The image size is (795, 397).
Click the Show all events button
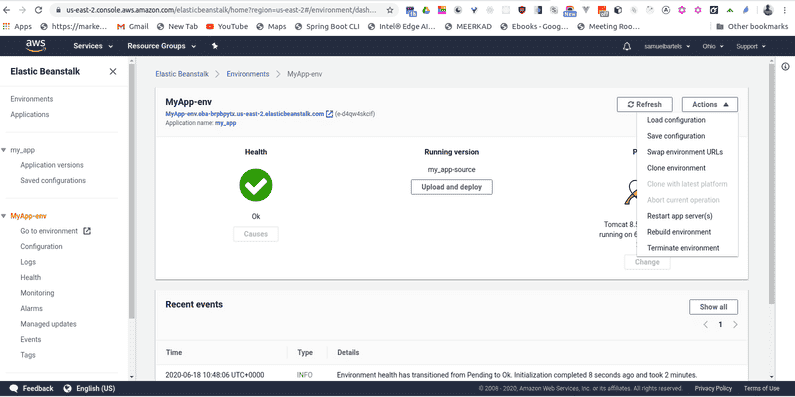tap(713, 307)
